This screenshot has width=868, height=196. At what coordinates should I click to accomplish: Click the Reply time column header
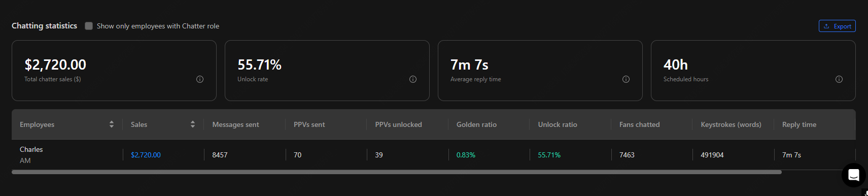[x=799, y=124]
